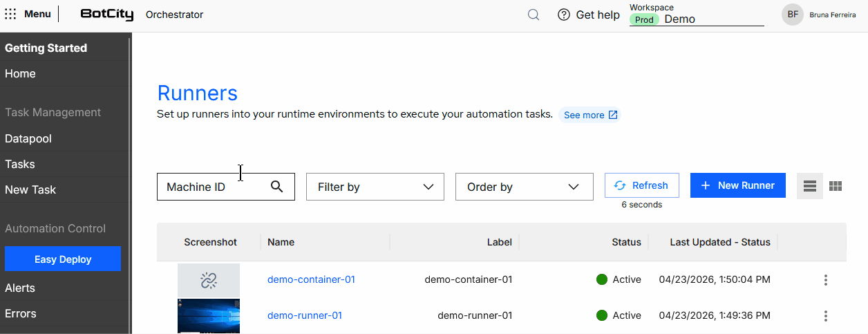This screenshot has height=334, width=868.
Task: Click the Status column header
Action: [626, 243]
